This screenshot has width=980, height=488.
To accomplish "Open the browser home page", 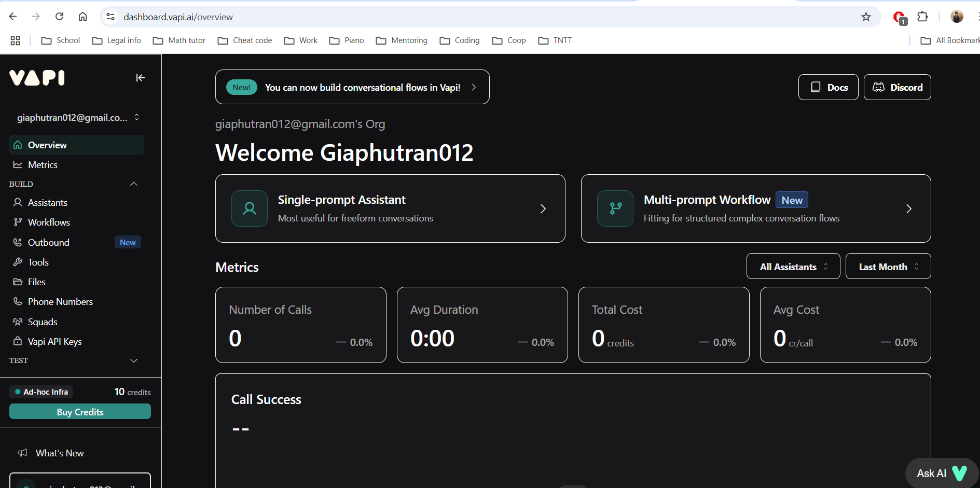I will tap(83, 17).
